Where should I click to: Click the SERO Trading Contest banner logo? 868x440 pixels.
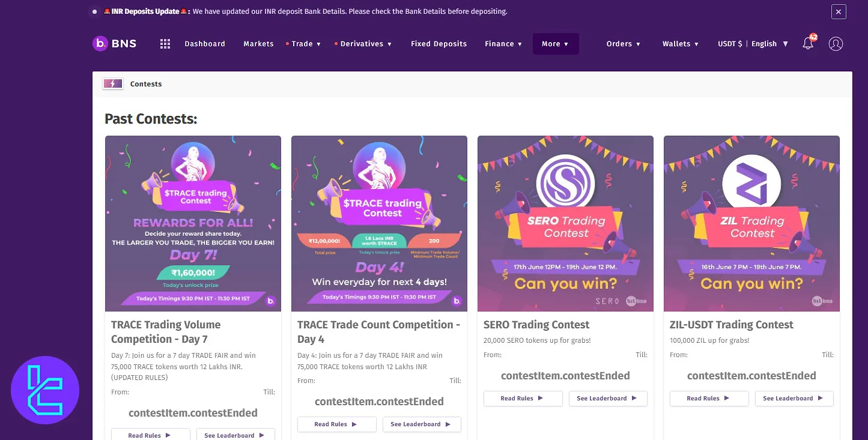click(565, 183)
